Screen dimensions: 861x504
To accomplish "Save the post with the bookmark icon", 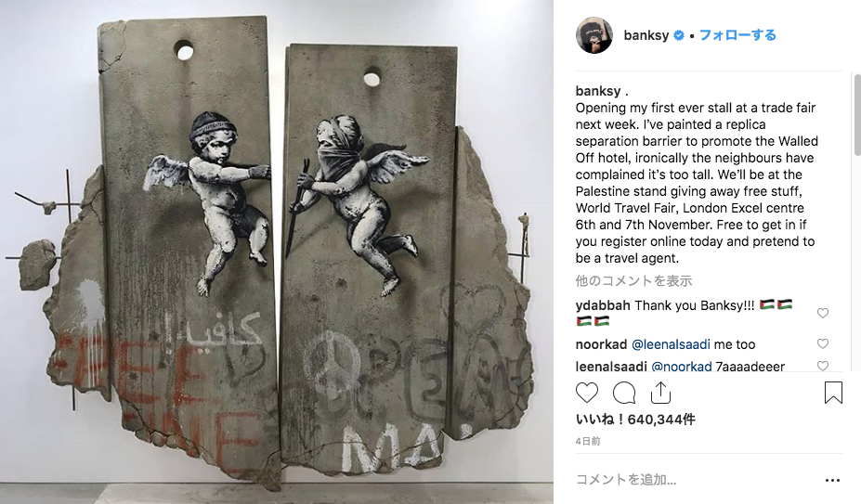I will click(x=833, y=394).
